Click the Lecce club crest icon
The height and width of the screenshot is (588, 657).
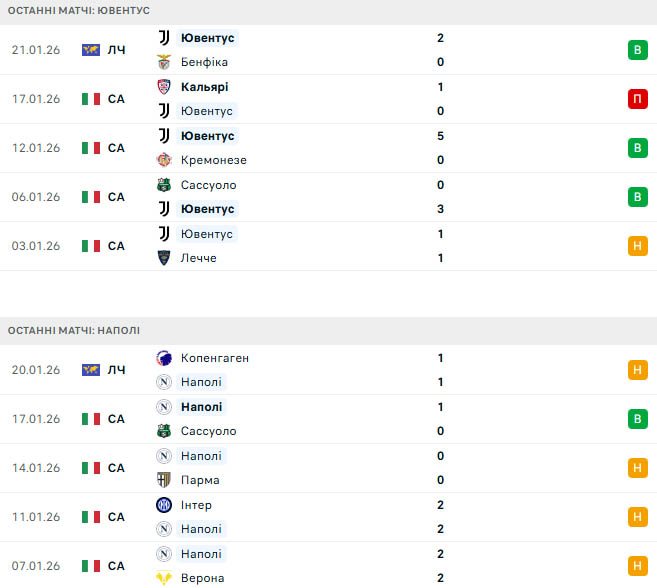164,258
